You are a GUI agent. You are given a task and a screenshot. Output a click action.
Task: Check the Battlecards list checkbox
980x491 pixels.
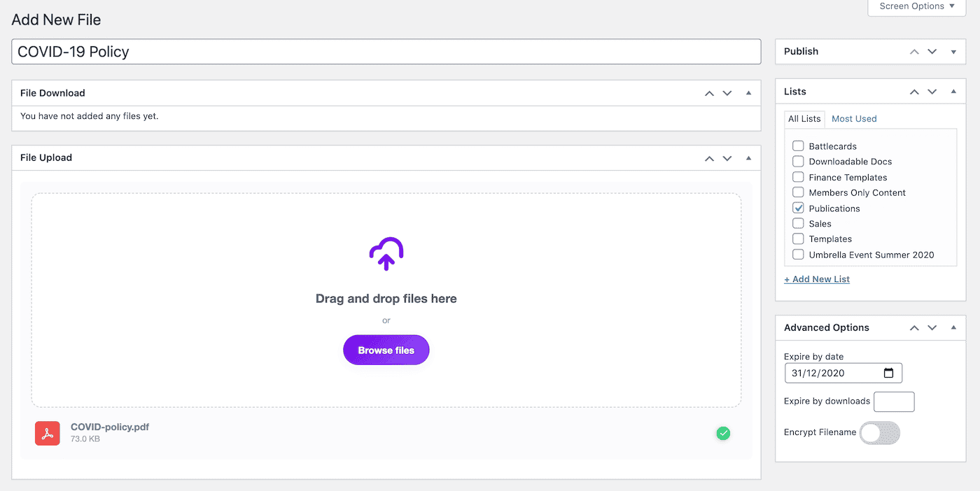798,146
